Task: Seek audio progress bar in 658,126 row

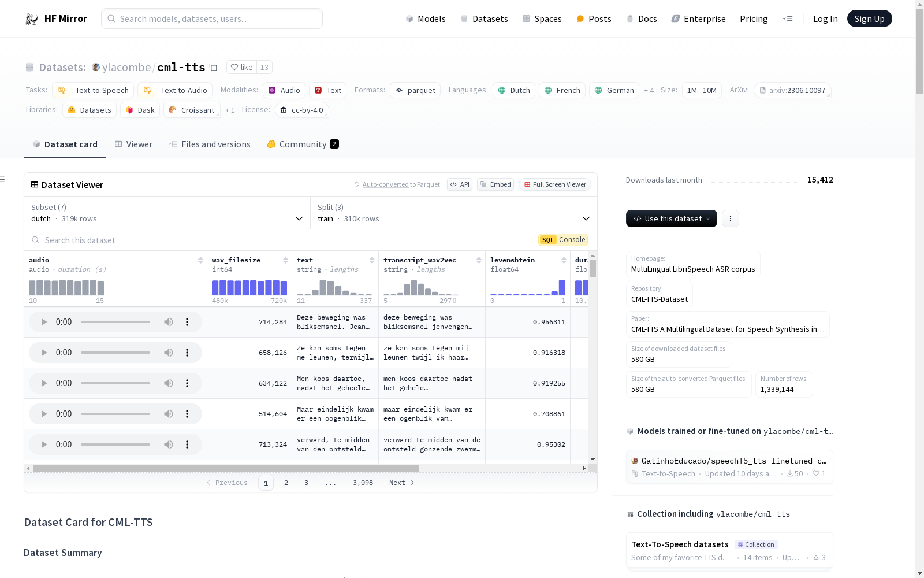Action: (115, 353)
